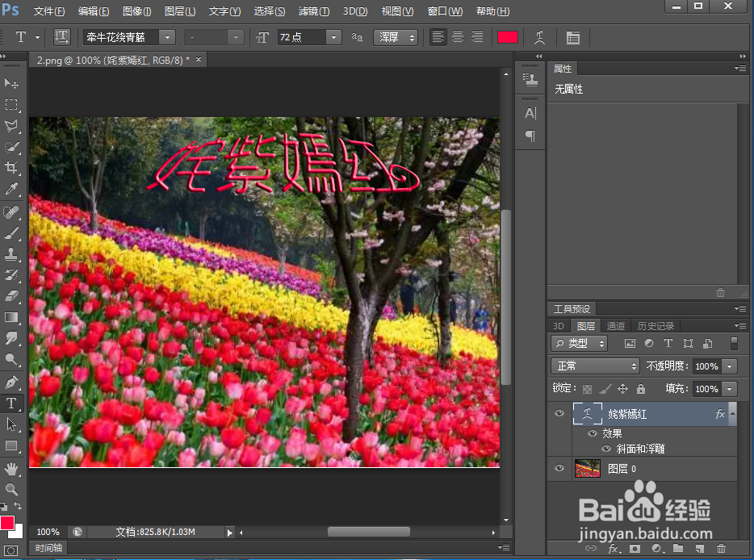Hide the 斜面和浮雕 effect
This screenshot has height=560, width=754.
606,449
